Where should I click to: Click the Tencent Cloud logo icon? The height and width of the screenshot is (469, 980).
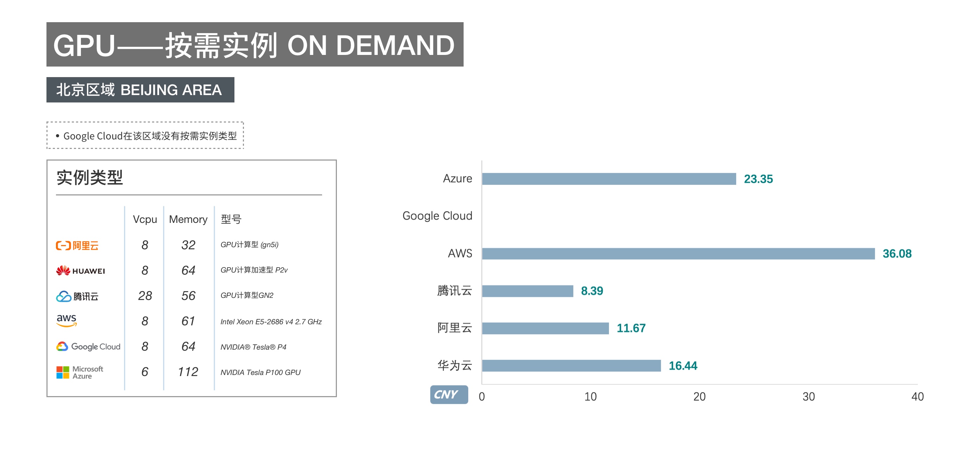tap(63, 296)
